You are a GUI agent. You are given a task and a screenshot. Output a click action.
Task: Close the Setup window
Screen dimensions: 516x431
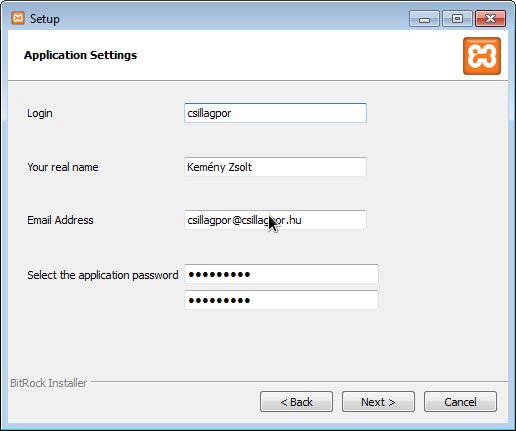coord(490,19)
